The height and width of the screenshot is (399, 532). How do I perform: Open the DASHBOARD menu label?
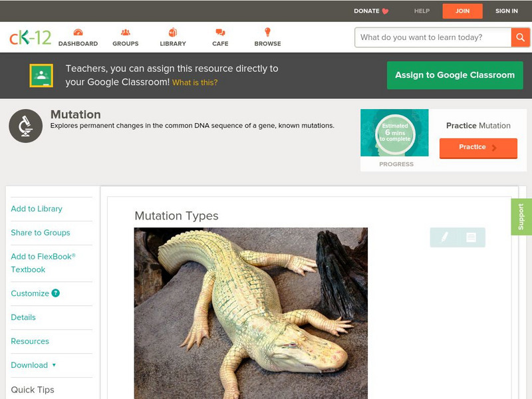click(78, 44)
